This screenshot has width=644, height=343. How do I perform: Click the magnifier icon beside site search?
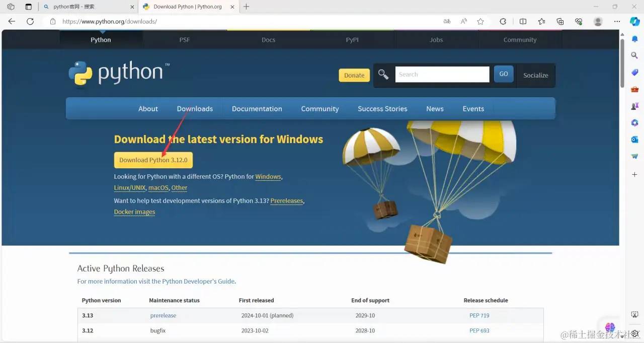(383, 75)
